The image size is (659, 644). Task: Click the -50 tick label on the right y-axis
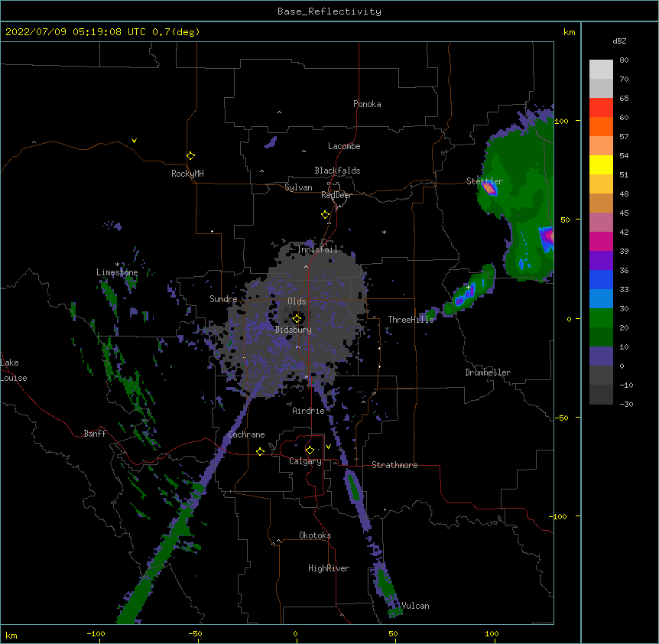(561, 418)
